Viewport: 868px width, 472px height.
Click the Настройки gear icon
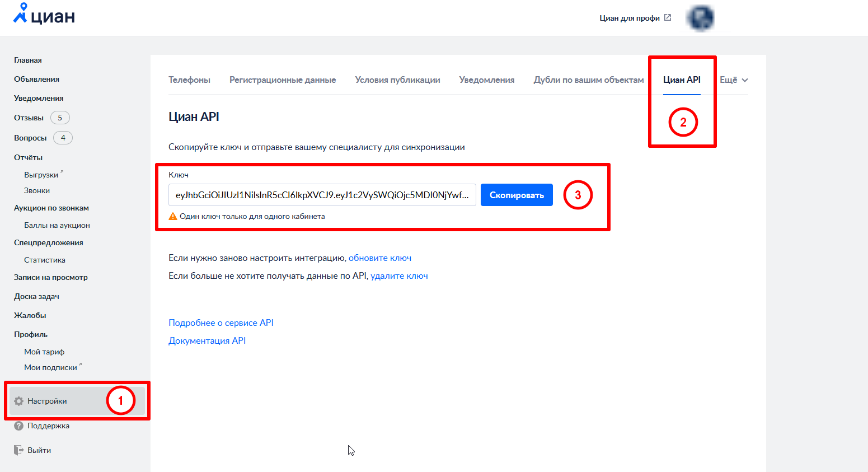18,401
